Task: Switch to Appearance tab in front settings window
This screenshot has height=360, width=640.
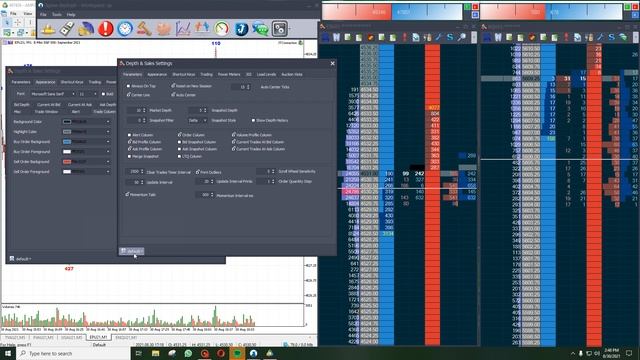Action: click(157, 74)
